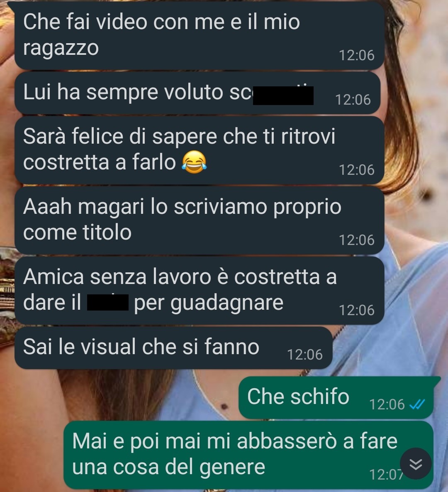Tap the laughing-crying emoji in the message
The image size is (448, 492).
point(195,162)
